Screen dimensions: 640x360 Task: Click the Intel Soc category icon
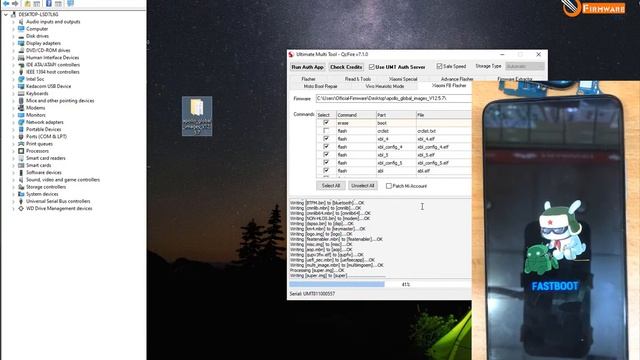tap(21, 79)
